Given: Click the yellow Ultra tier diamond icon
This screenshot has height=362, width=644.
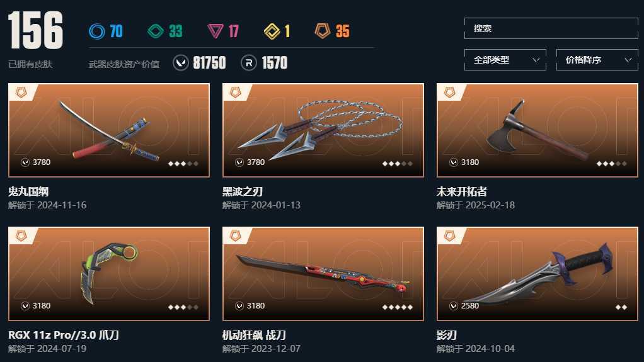Looking at the screenshot, I should pos(272,31).
